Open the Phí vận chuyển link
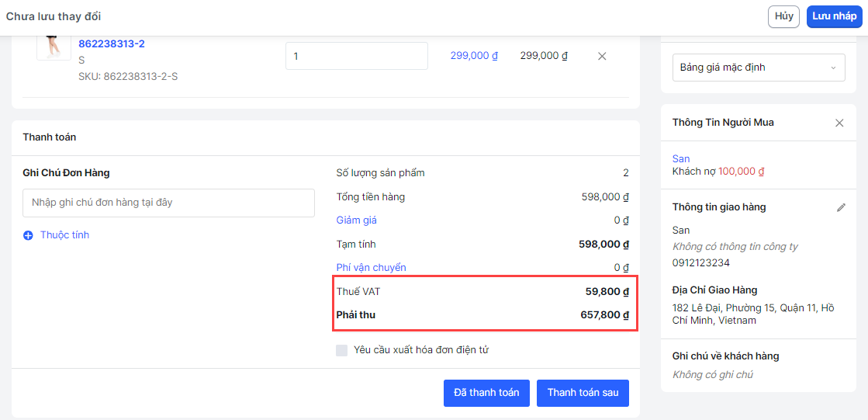 point(371,268)
